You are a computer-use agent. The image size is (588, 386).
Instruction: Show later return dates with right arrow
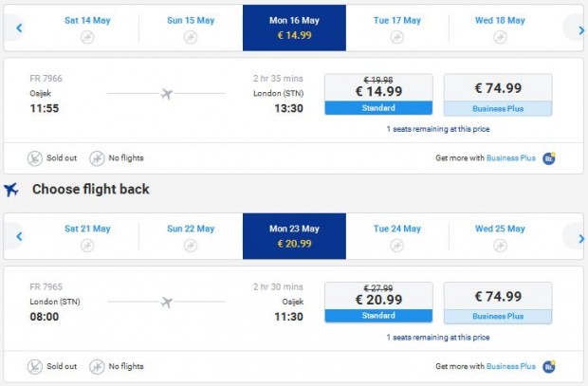click(580, 237)
